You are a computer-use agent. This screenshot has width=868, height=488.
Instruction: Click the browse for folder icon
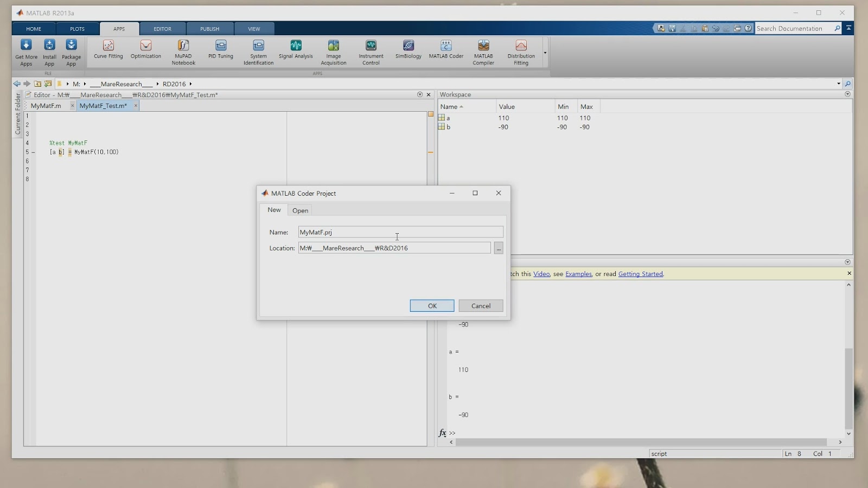[x=48, y=84]
